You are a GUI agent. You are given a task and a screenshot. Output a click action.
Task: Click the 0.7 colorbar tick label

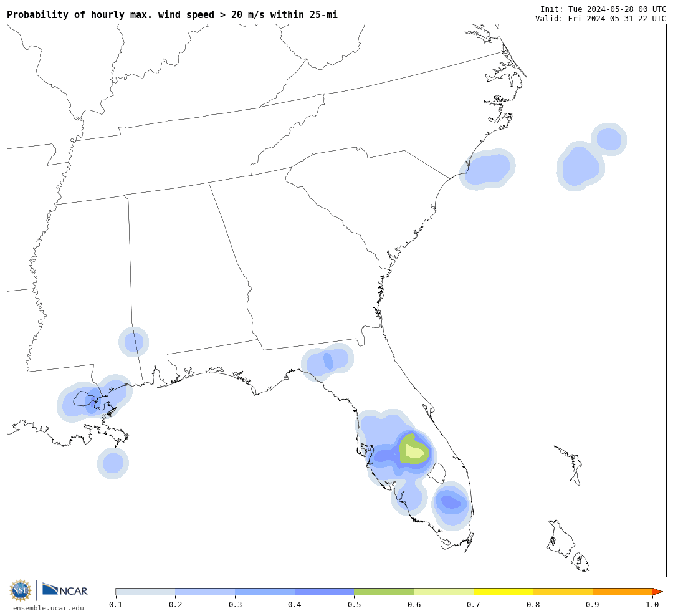click(474, 605)
